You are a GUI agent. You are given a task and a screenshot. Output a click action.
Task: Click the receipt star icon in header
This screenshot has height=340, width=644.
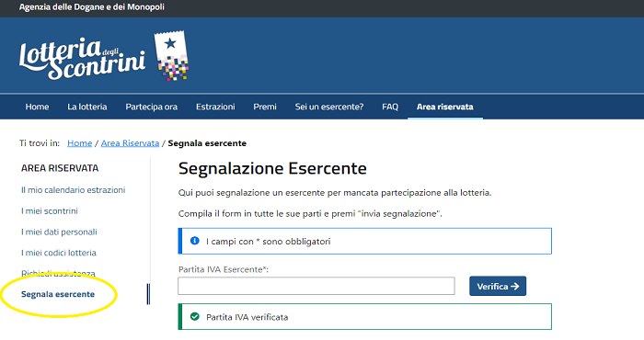[x=171, y=55]
